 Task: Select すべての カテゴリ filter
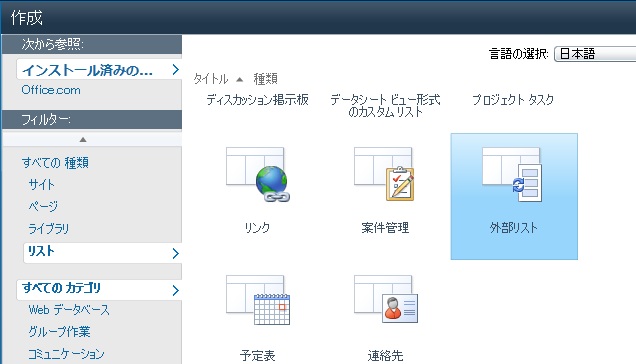coord(99,289)
